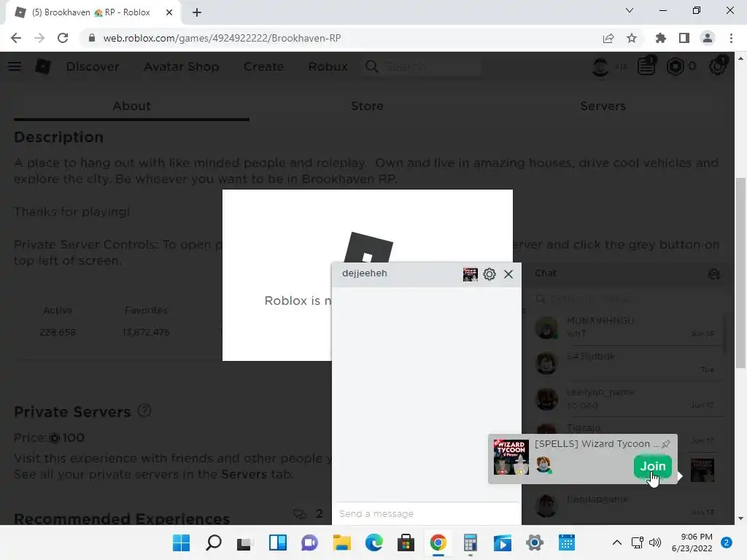
Task: Pin the Wizard Tycoon game card
Action: 666,444
